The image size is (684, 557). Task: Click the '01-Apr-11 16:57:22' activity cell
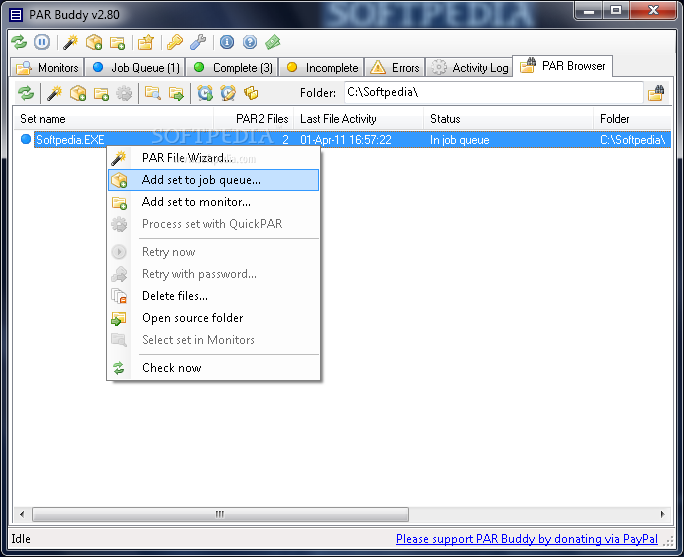click(346, 140)
